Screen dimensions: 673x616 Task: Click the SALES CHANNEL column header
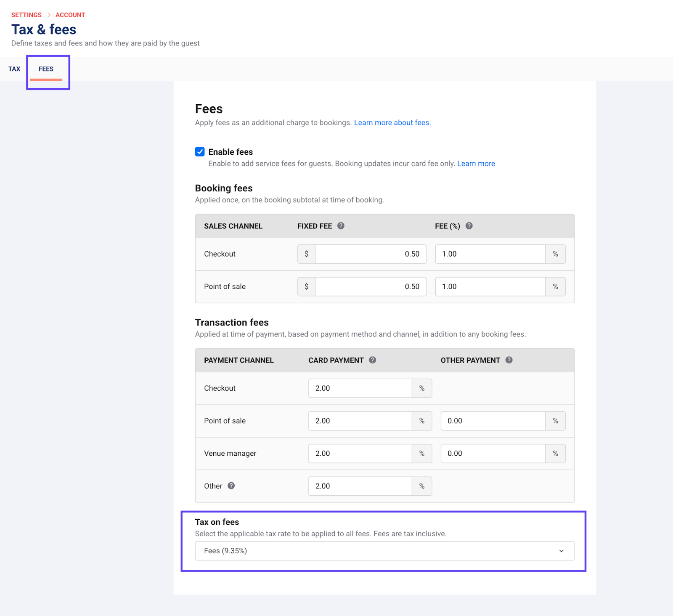tap(233, 226)
